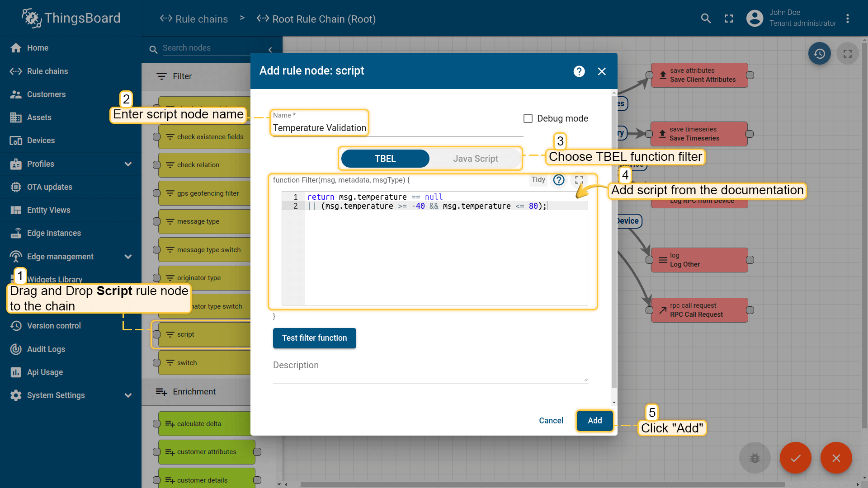Enable the Debug mode checkbox
The width and height of the screenshot is (868, 488).
[528, 118]
